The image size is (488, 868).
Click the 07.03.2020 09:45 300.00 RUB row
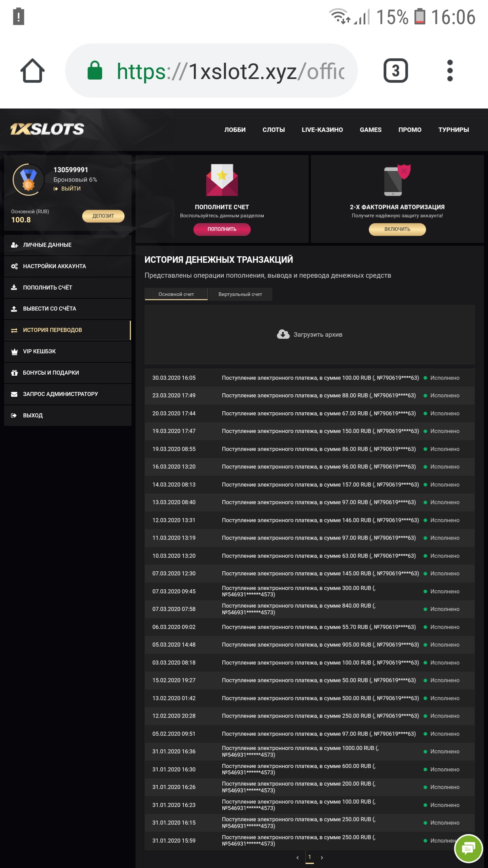click(x=309, y=592)
